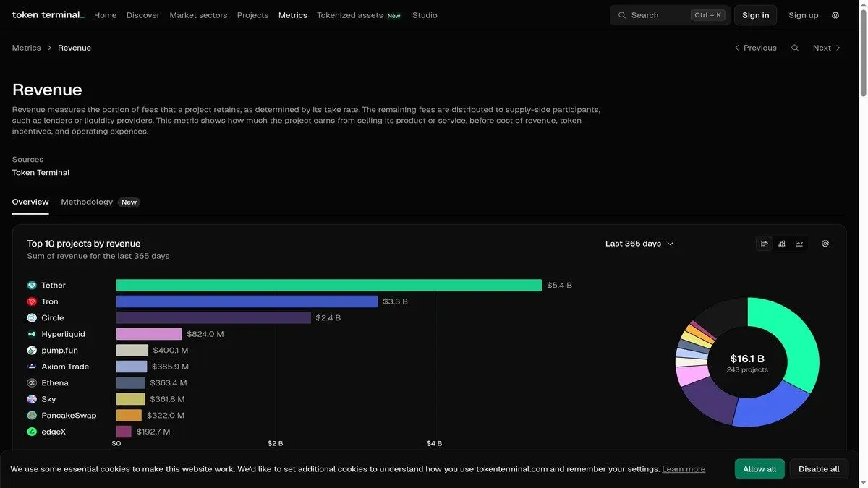Click the Tron project name
868x488 pixels.
(50, 301)
